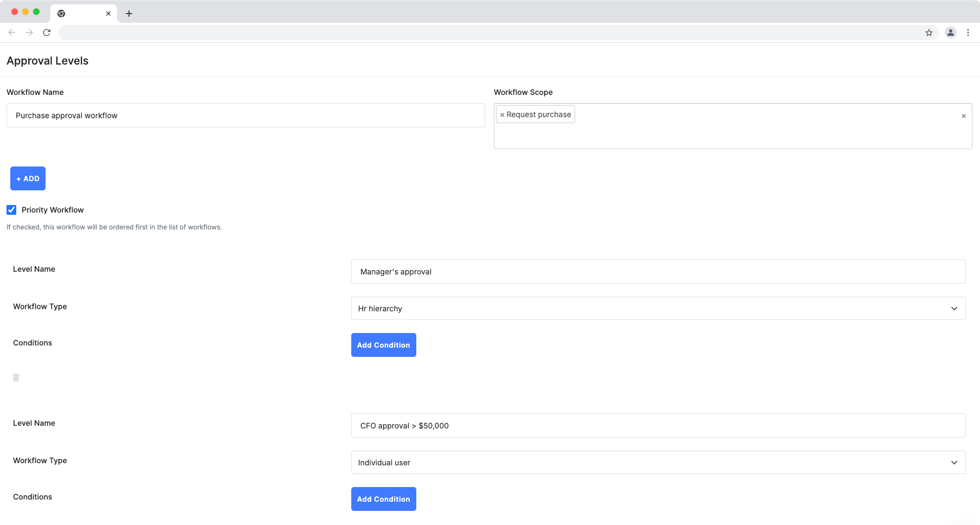
Task: Click the browser address bar
Action: pos(488,32)
